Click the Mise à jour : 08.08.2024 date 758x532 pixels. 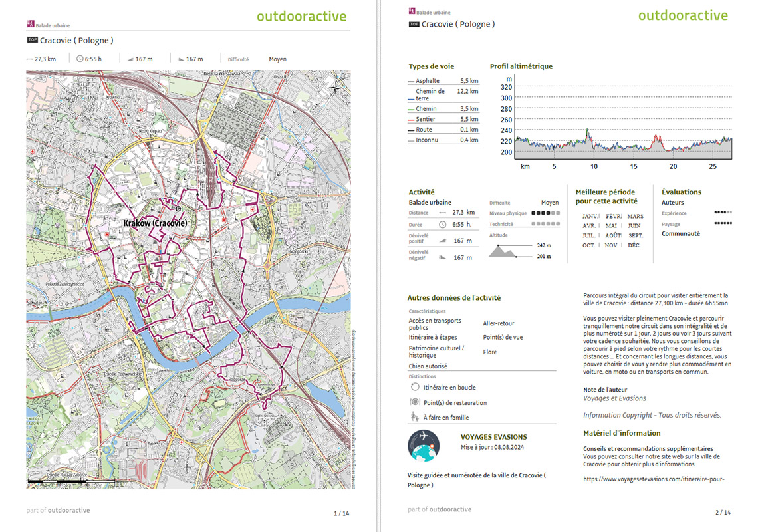pyautogui.click(x=492, y=447)
